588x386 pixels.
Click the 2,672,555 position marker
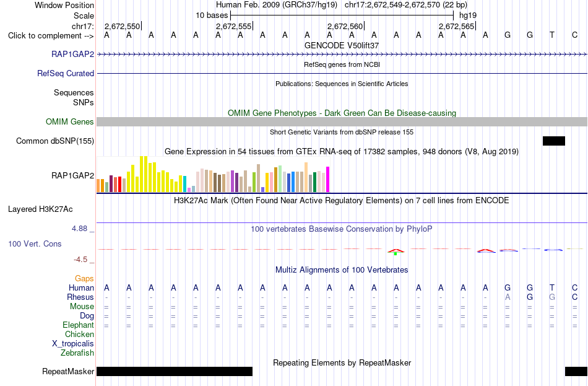(233, 26)
